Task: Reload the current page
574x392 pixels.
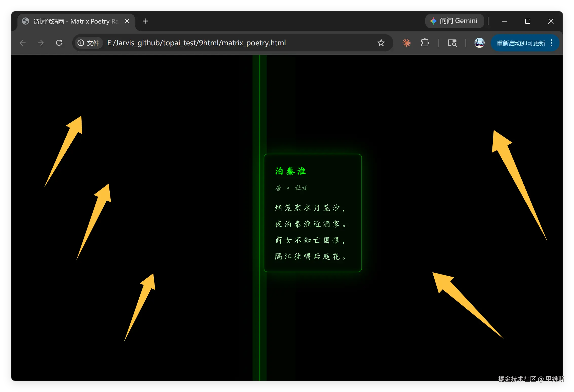Action: click(x=59, y=43)
